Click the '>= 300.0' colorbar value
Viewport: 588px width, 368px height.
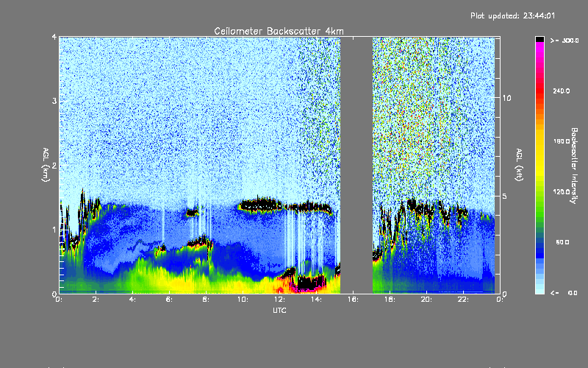(x=564, y=40)
